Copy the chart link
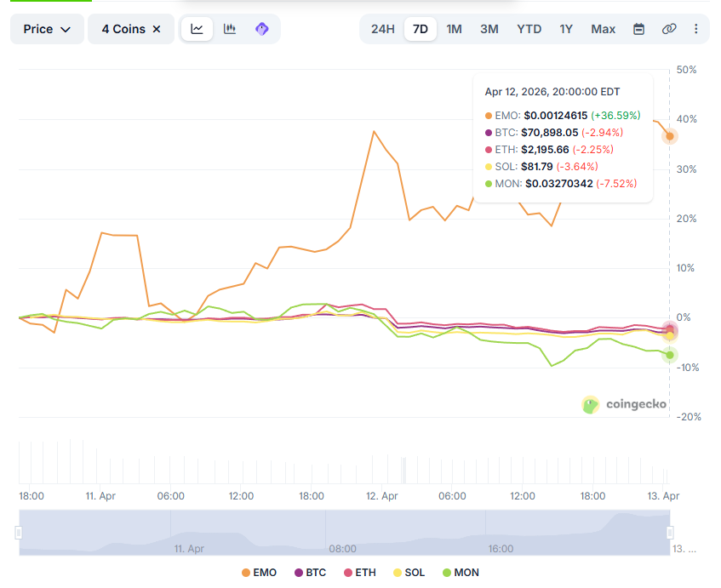721x588 pixels. point(669,29)
